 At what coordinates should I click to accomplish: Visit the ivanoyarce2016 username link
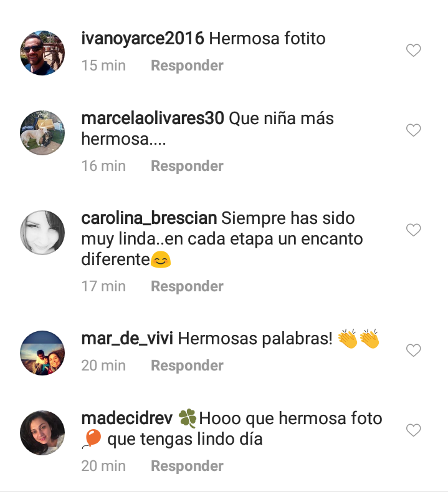143,39
